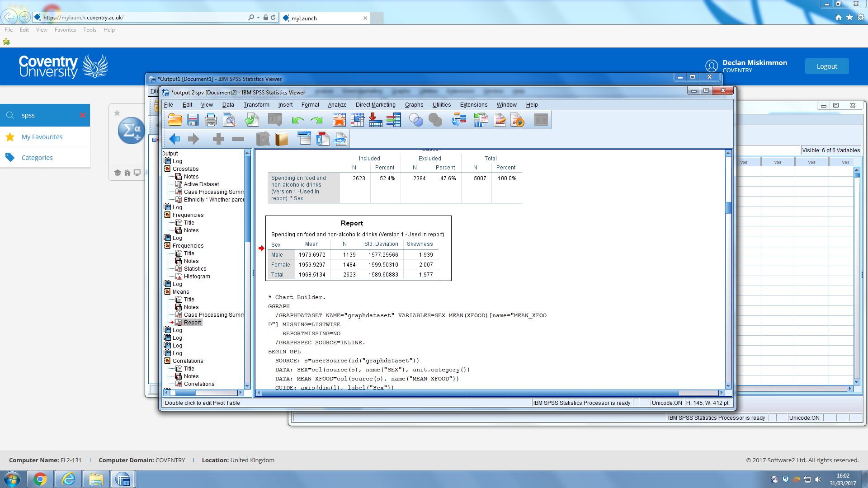The width and height of the screenshot is (868, 488).
Task: Collapse the Crosstabs node in outline
Action: 167,169
